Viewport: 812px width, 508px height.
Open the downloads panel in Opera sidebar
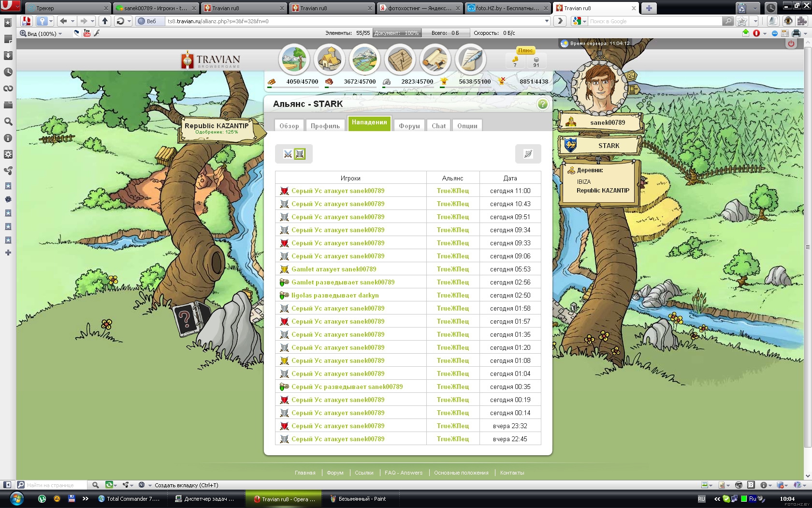[x=8, y=56]
